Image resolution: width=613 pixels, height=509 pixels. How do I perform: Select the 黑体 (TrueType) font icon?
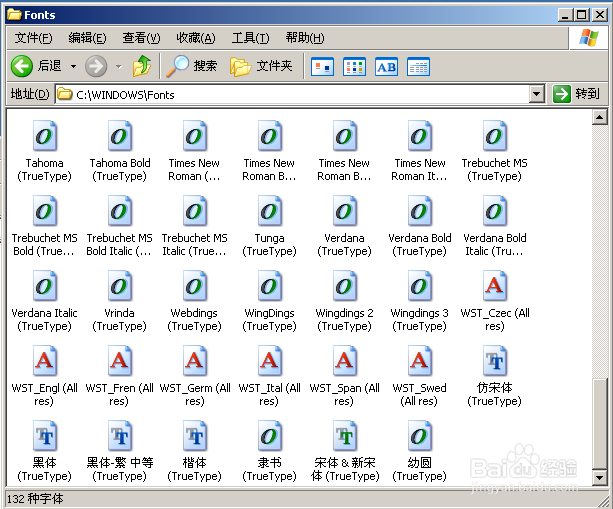pyautogui.click(x=45, y=436)
